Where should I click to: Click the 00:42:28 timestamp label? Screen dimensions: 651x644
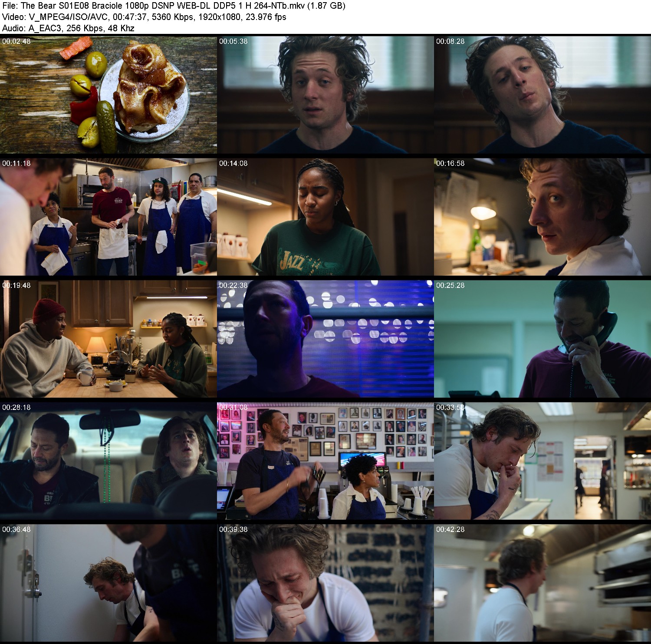(450, 529)
